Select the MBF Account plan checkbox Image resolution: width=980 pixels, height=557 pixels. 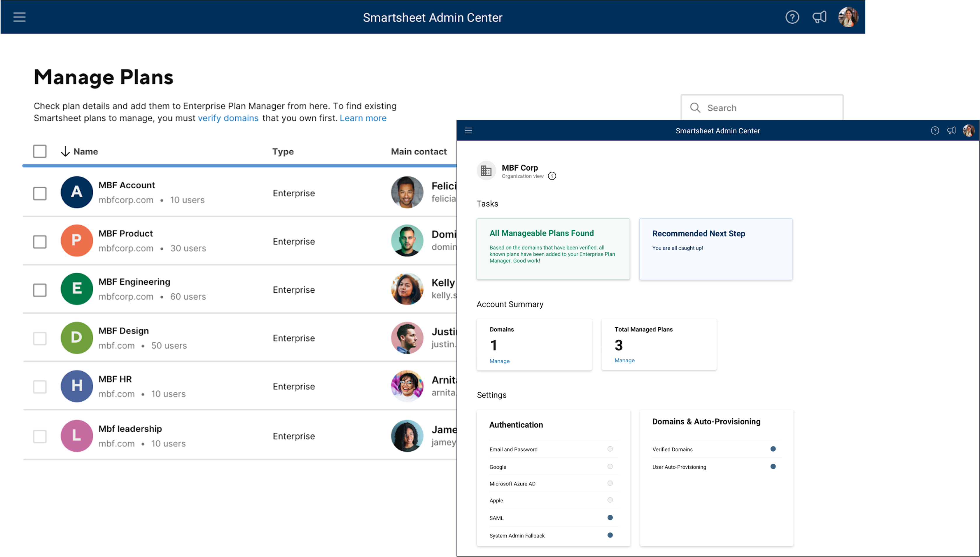click(40, 194)
